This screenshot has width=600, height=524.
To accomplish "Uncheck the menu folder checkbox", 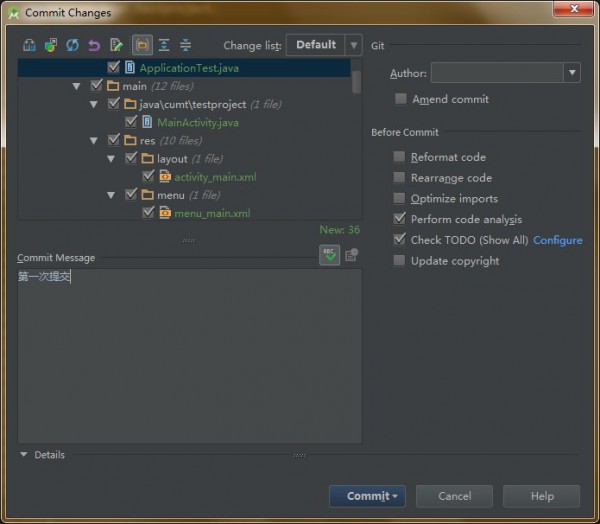I will (x=130, y=194).
